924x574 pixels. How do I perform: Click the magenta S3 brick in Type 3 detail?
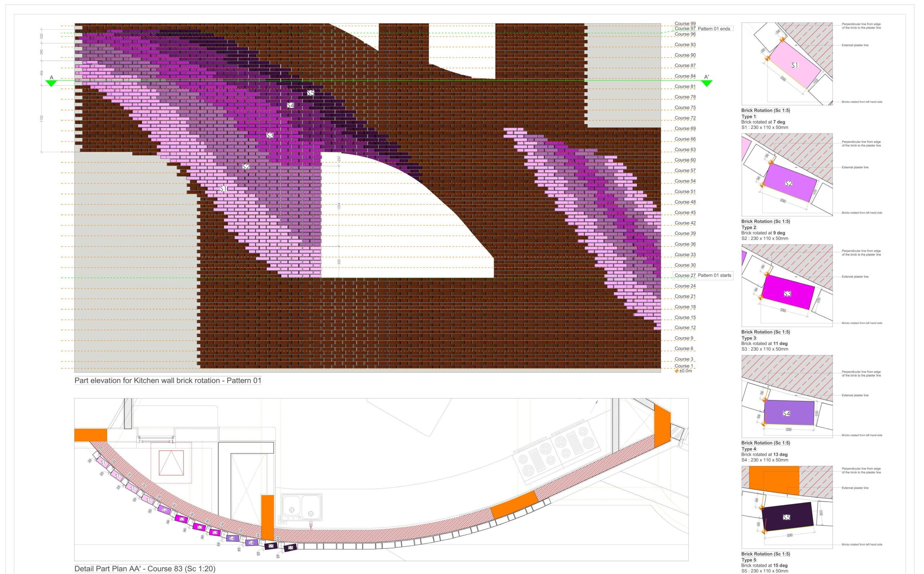pos(788,293)
